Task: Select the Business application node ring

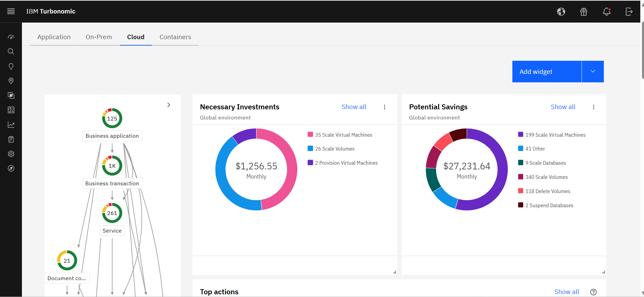Action: point(112,118)
